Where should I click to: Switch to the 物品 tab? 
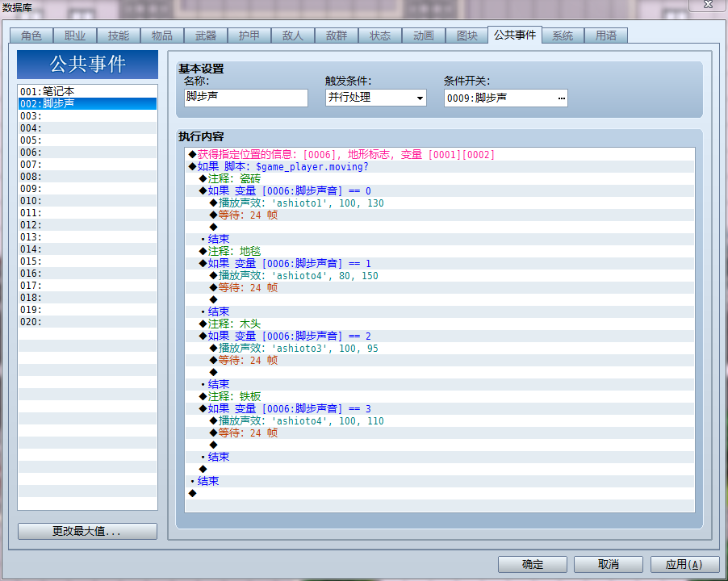[162, 36]
